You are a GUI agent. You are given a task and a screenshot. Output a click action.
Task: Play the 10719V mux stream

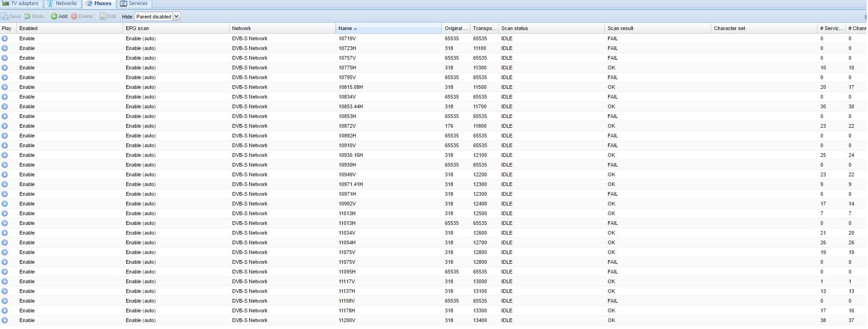click(5, 38)
